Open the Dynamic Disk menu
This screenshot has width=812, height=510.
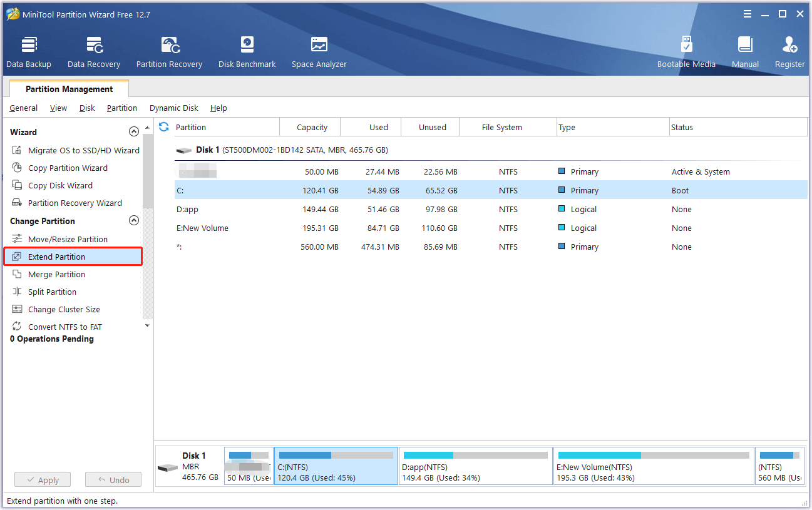point(173,108)
